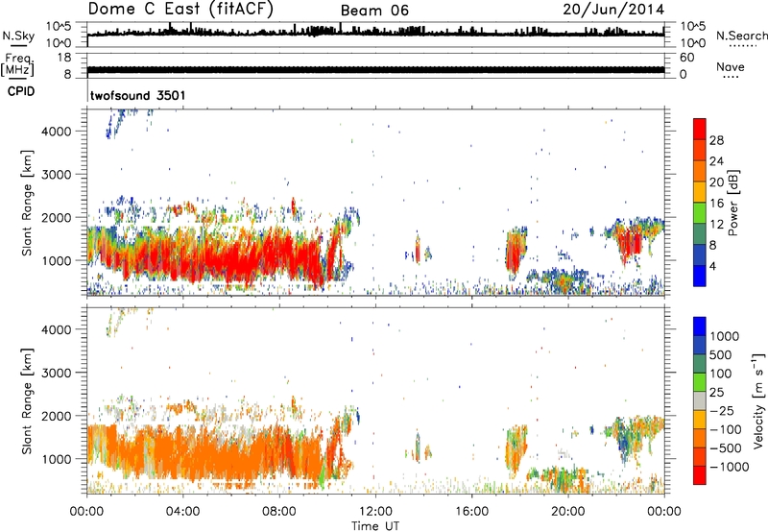Click the blue bottom segment of power colorbar
768x532 pixels.
point(700,276)
